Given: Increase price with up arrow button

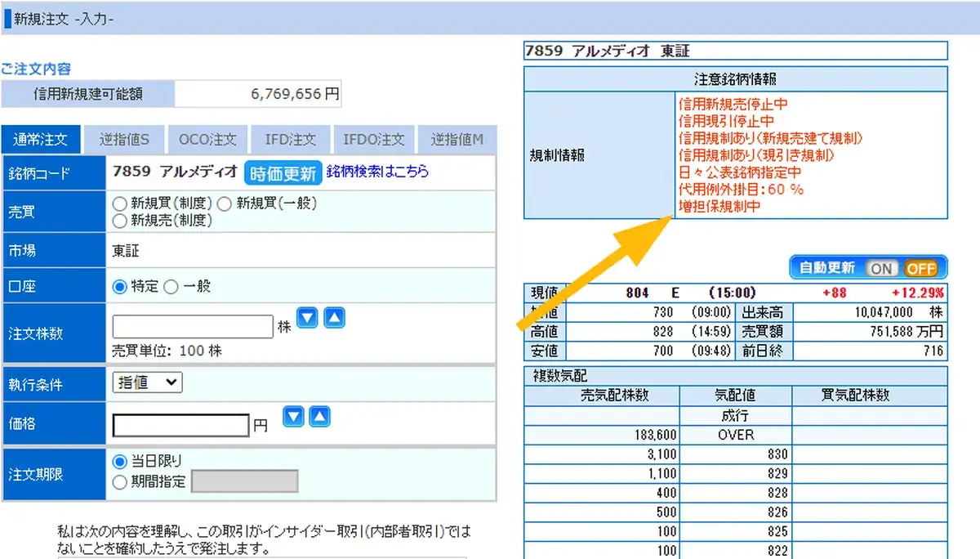Looking at the screenshot, I should [x=320, y=417].
